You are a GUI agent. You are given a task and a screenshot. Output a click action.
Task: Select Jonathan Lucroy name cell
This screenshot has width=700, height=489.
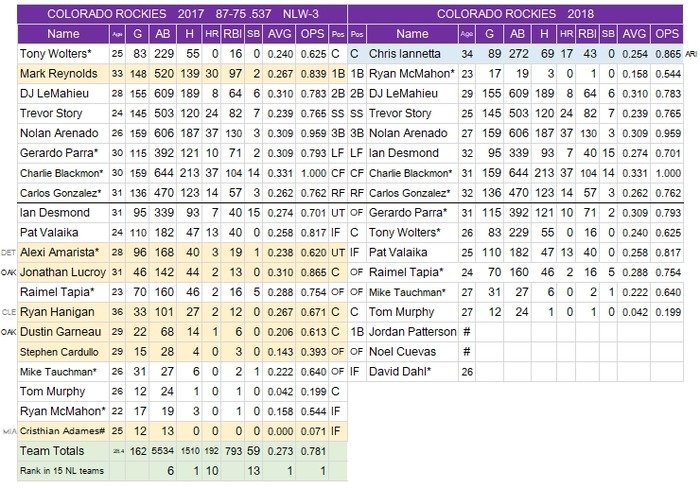(63, 272)
